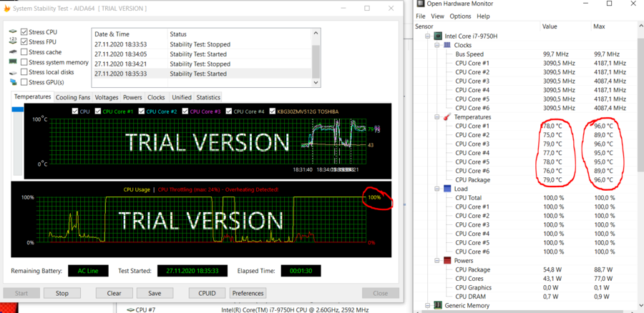
Task: Select the CPU Graphics power row
Action: pos(525,287)
